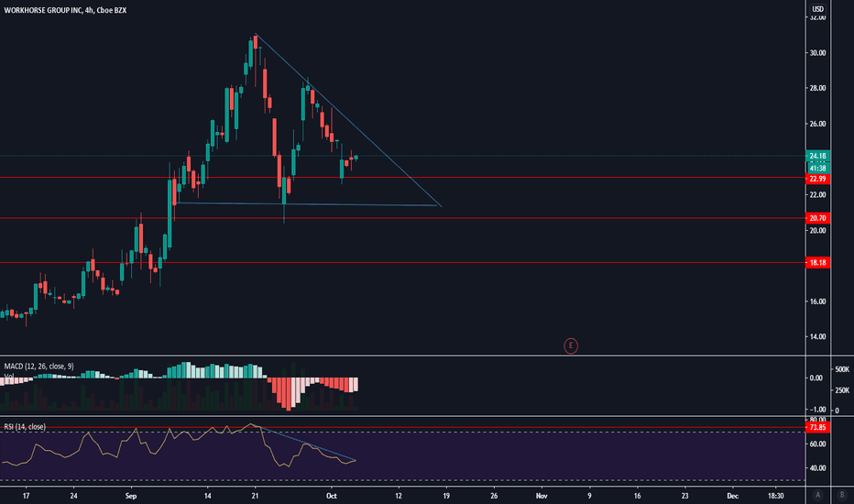854x504 pixels.
Task: Click date label 26 on time axis
Action: (x=494, y=496)
